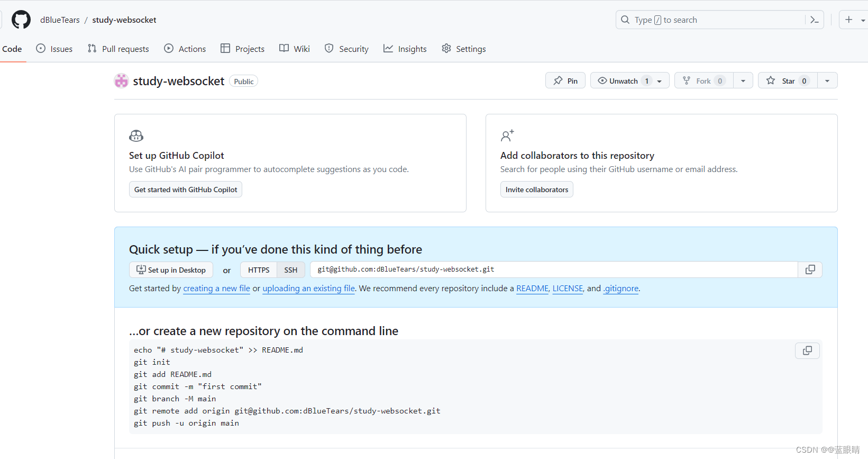
Task: Click the study-websocket repository title
Action: point(179,81)
